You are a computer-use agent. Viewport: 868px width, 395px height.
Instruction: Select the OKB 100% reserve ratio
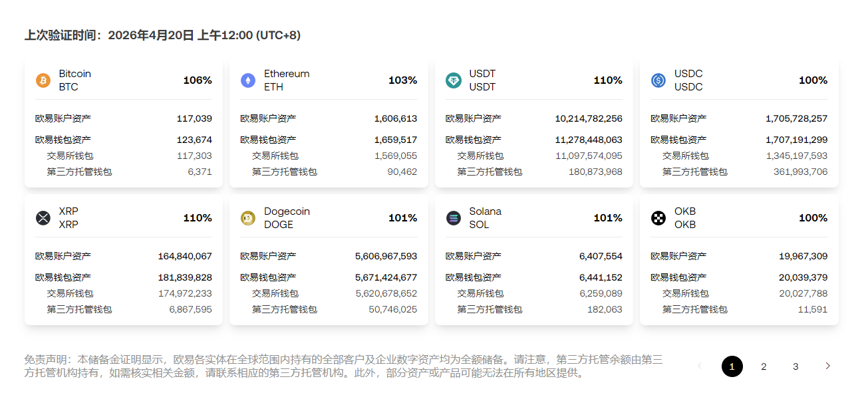coord(813,218)
